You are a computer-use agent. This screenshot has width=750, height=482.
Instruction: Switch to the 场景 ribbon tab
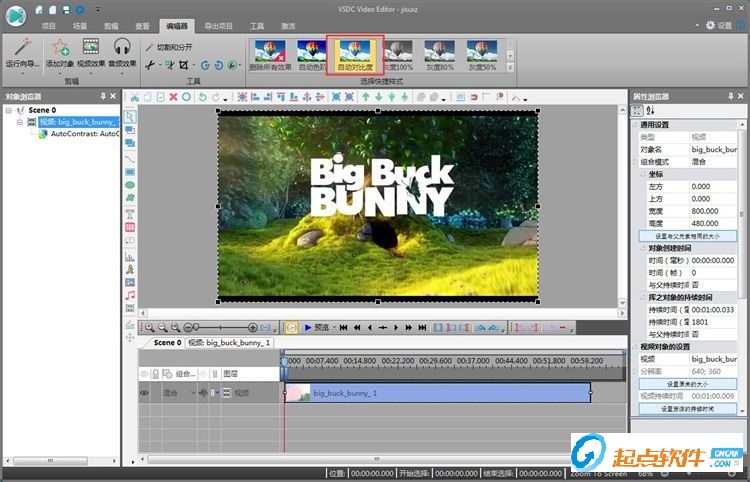click(80, 26)
